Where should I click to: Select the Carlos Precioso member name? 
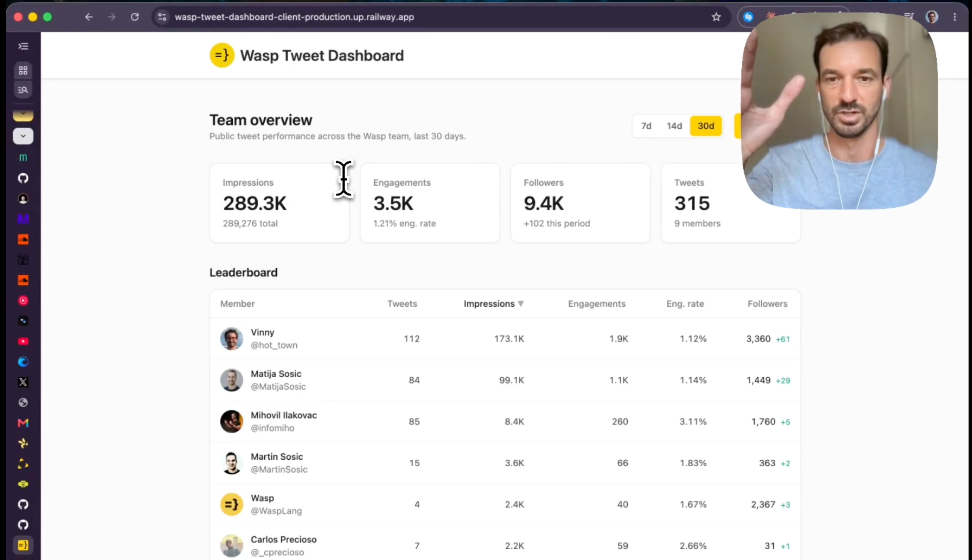pos(284,539)
